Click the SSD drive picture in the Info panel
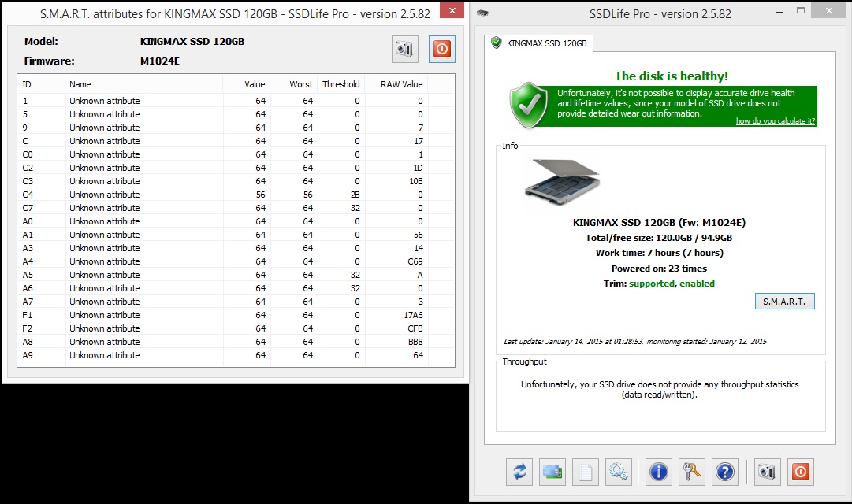Image resolution: width=852 pixels, height=504 pixels. pos(563,181)
